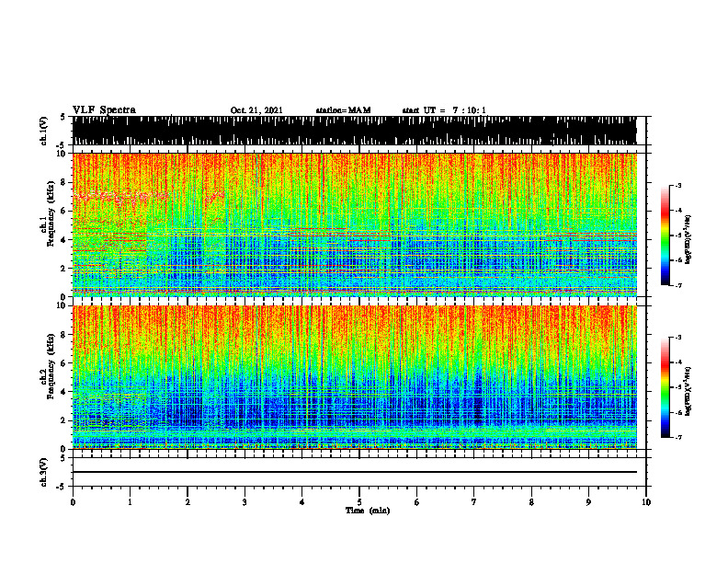This screenshot has width=728, height=563.
Task: Click time axis tick label "5"
Action: pyautogui.click(x=359, y=502)
